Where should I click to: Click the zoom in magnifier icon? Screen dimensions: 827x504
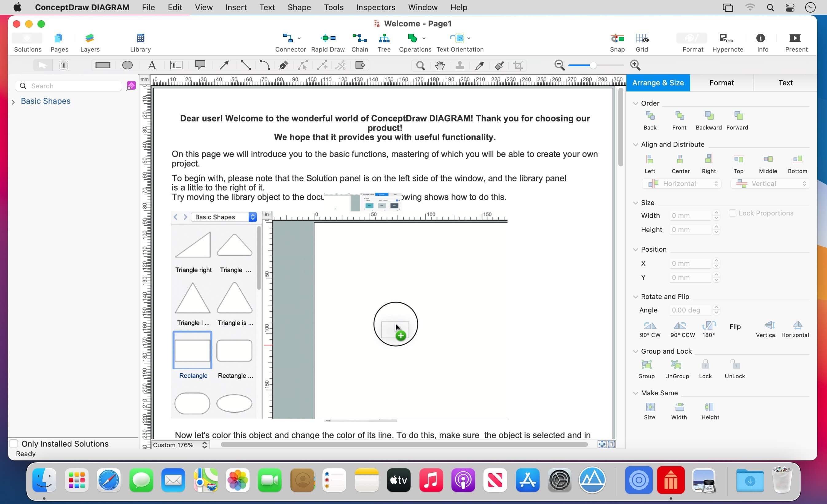click(635, 65)
